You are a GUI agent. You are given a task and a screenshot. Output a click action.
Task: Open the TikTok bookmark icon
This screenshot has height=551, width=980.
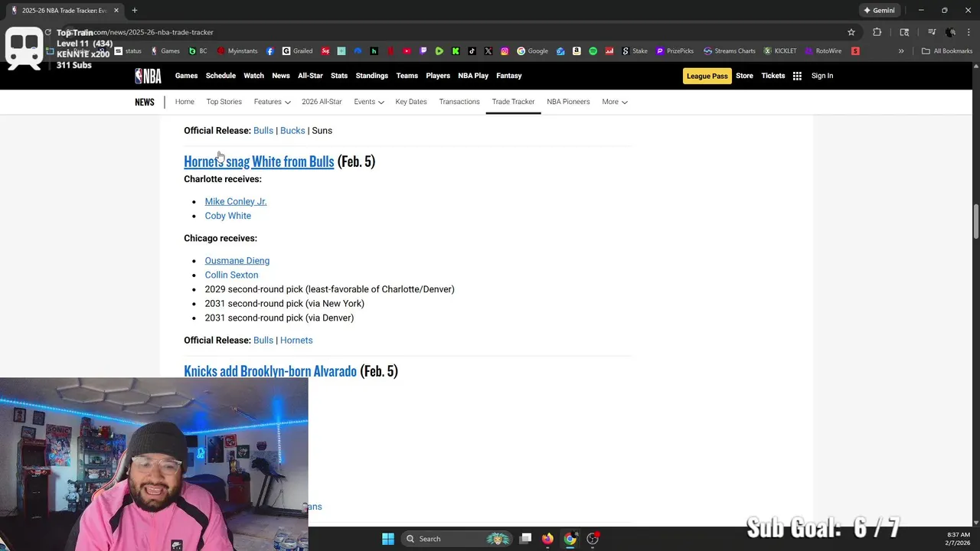point(472,51)
